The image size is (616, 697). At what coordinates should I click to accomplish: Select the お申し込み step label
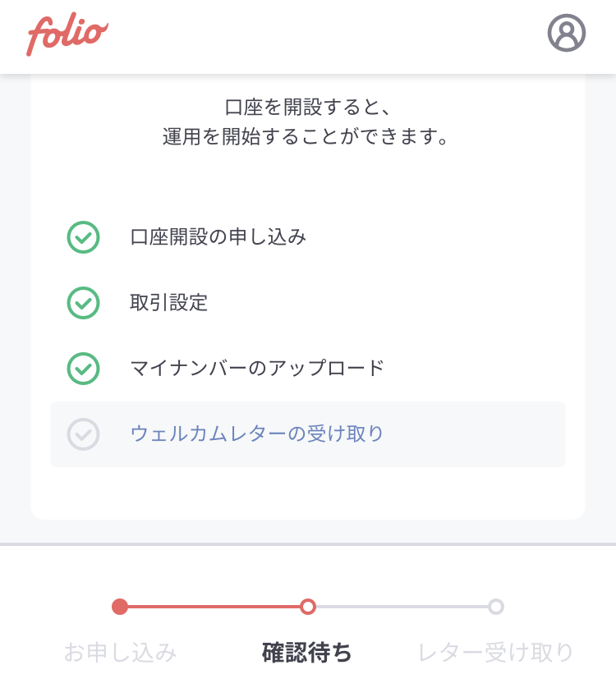(x=120, y=653)
